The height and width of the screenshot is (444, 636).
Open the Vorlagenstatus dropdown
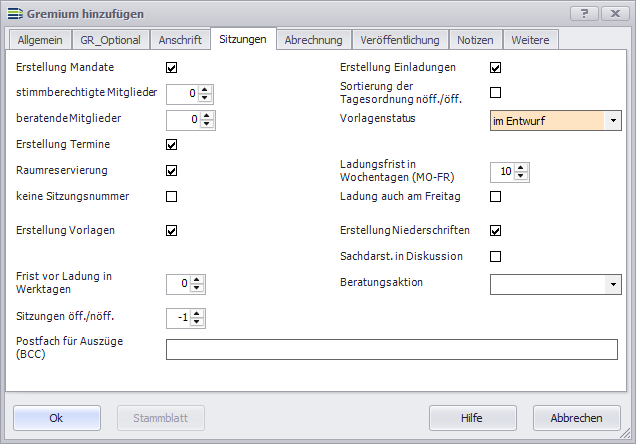(x=613, y=121)
